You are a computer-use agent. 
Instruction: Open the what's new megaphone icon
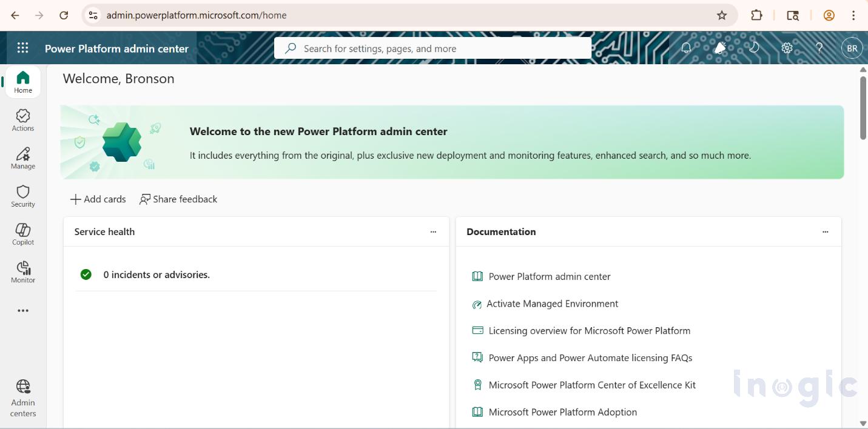tap(720, 48)
